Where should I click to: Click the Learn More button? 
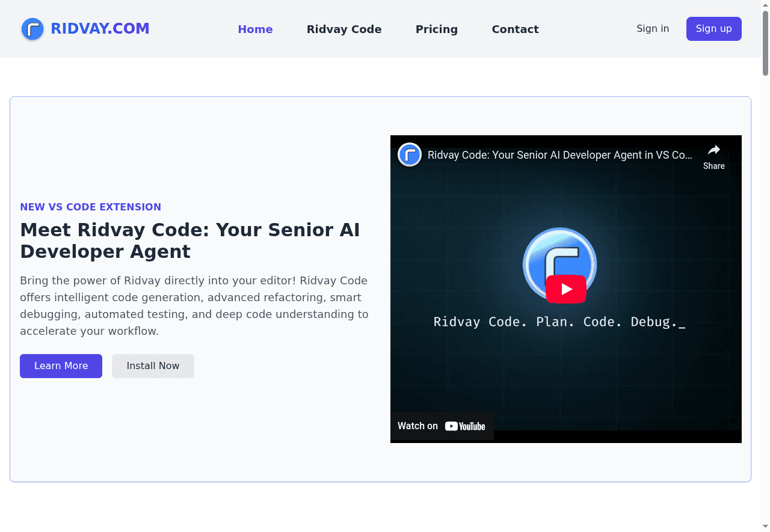61,366
